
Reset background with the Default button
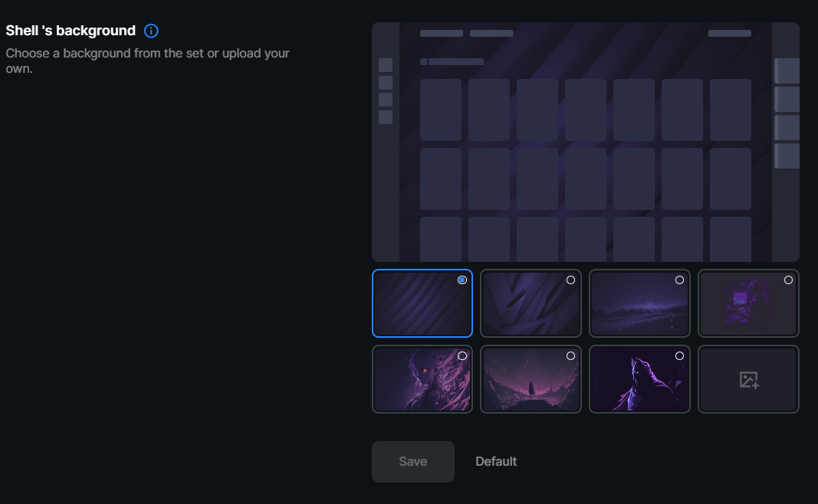(496, 462)
